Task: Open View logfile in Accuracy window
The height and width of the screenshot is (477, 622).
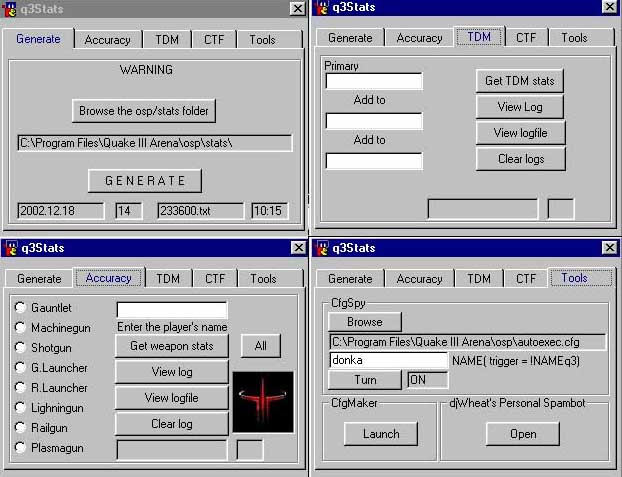Action: (x=172, y=398)
